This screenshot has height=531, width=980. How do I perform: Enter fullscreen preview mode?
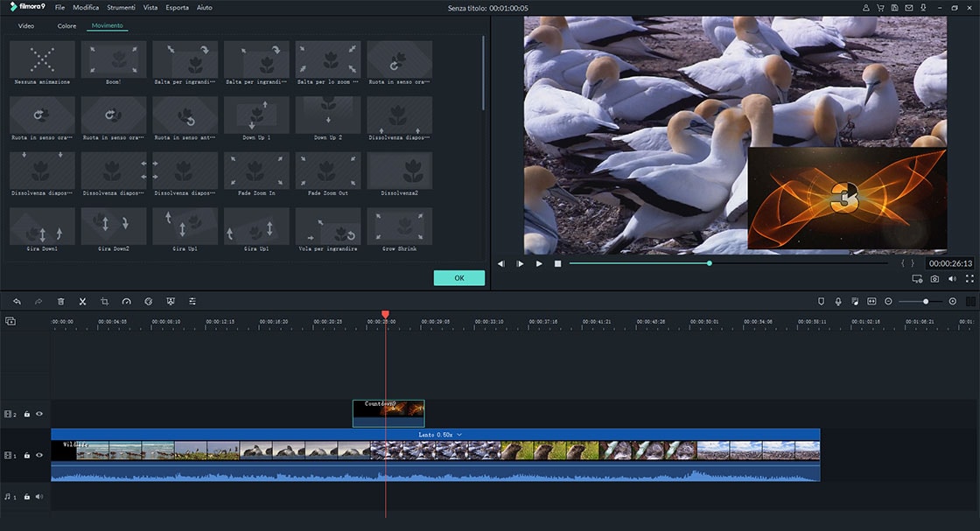click(969, 279)
